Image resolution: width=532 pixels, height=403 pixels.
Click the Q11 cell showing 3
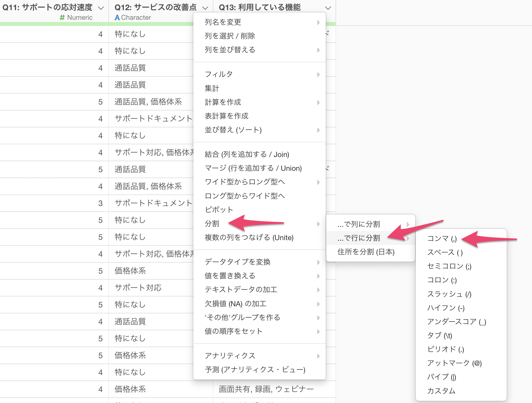(54, 203)
